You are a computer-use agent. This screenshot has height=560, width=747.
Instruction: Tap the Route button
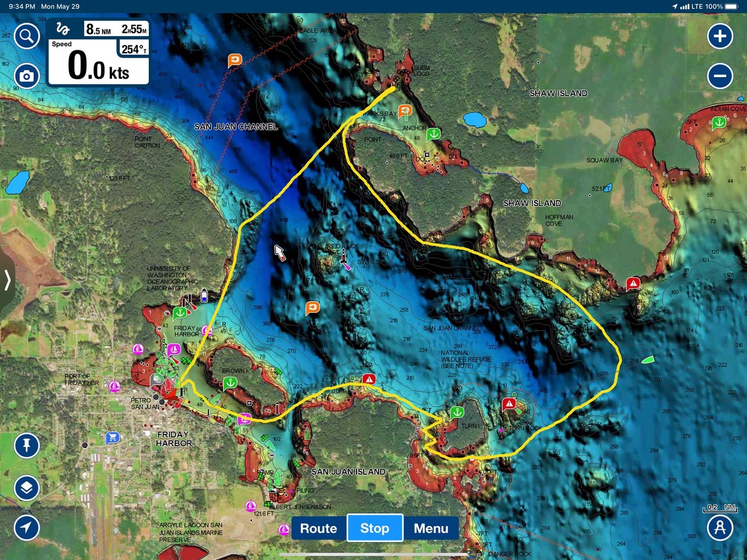pyautogui.click(x=319, y=528)
